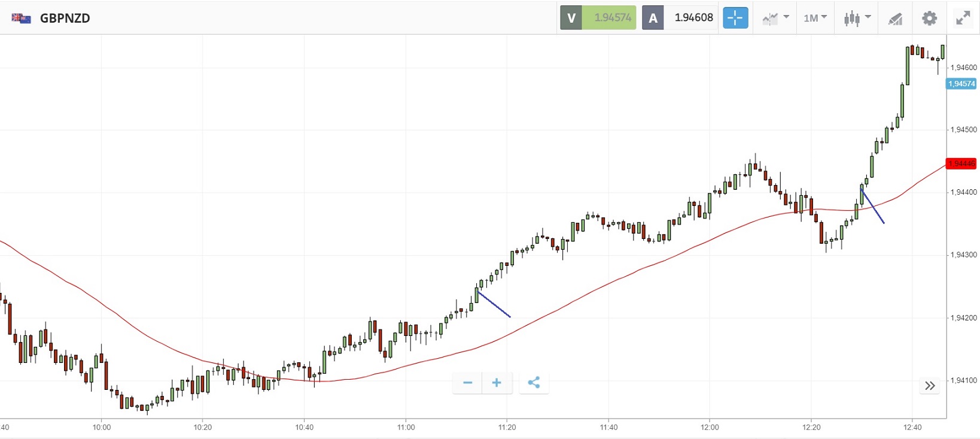Open the 1M timeframe dropdown
The width and height of the screenshot is (980, 439).
click(x=815, y=18)
